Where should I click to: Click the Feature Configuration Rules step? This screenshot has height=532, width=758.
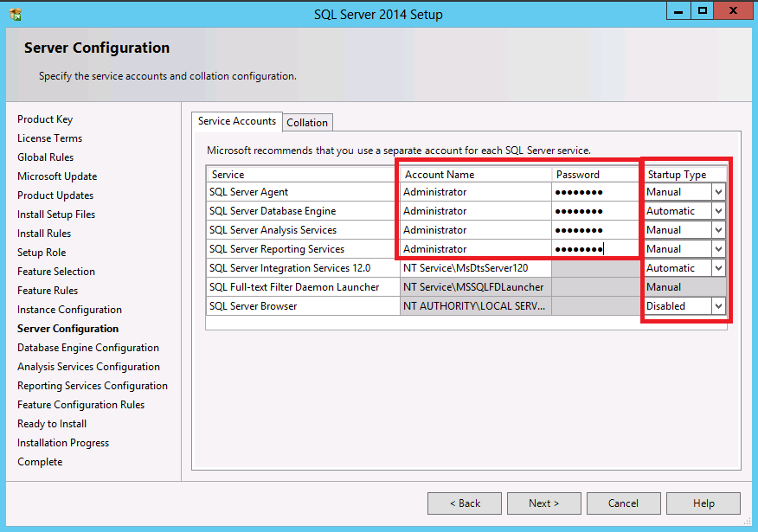click(x=80, y=405)
